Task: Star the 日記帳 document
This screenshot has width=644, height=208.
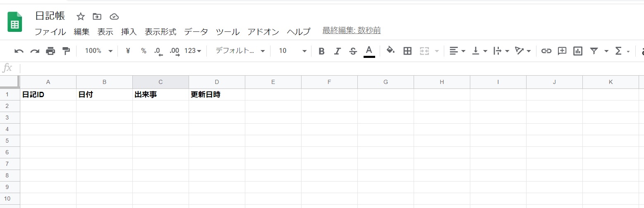Action: point(81,17)
